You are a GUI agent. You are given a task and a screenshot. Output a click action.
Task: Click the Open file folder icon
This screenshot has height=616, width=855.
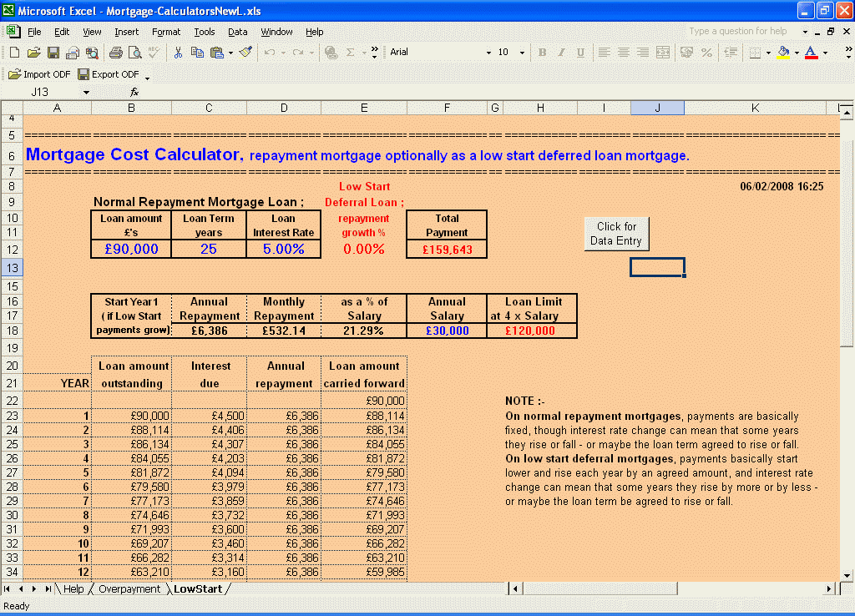coord(33,53)
